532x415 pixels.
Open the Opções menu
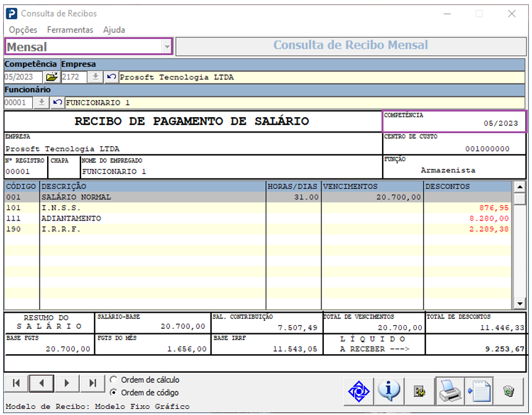[x=23, y=30]
